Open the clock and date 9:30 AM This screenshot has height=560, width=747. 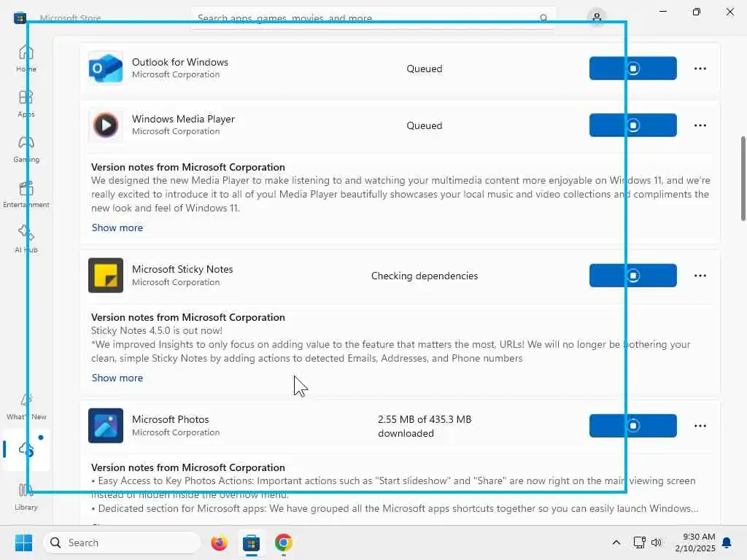695,542
